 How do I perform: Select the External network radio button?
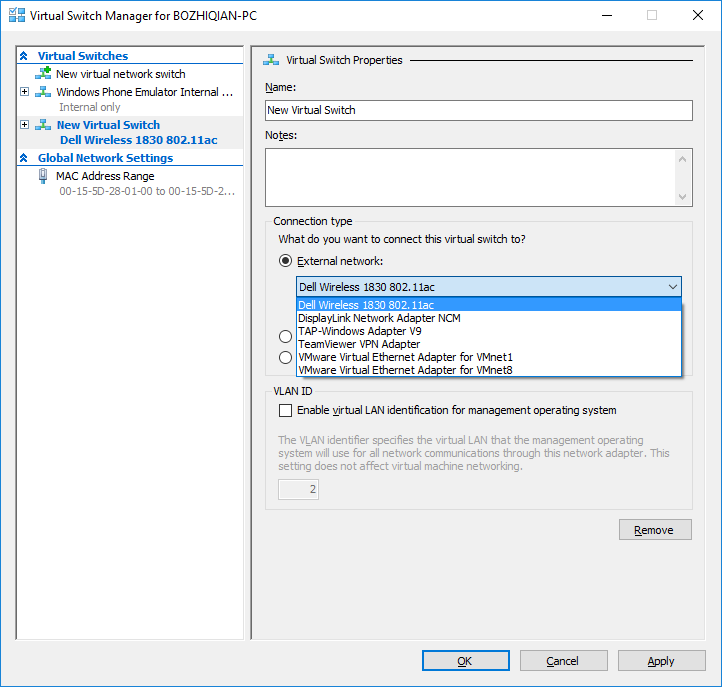point(285,261)
